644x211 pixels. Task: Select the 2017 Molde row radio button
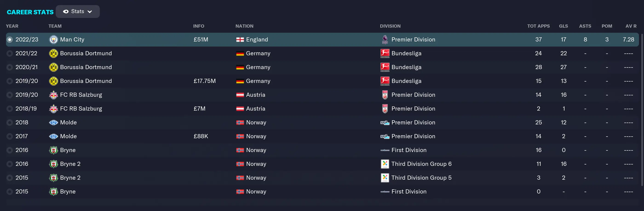click(x=9, y=136)
